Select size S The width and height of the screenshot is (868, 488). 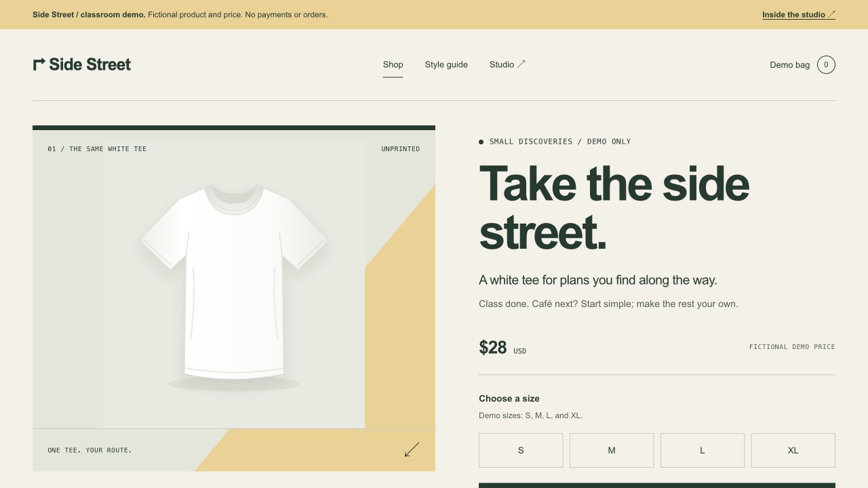(x=521, y=450)
